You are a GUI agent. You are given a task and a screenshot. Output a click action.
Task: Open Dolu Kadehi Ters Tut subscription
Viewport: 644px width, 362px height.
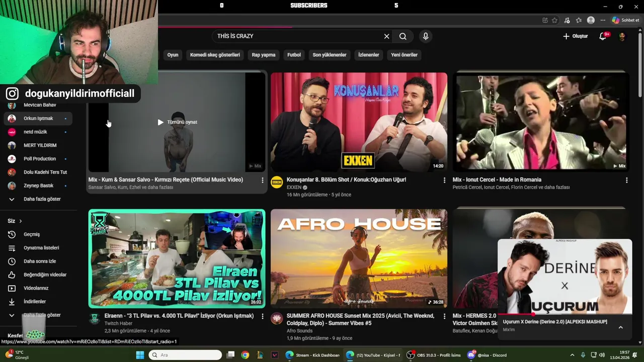[38, 172]
